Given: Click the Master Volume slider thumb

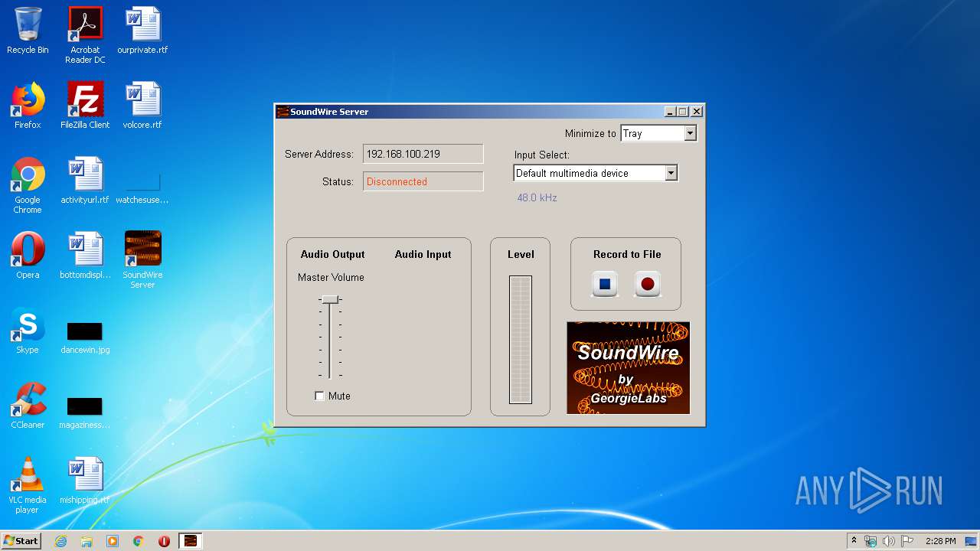Looking at the screenshot, I should [330, 299].
